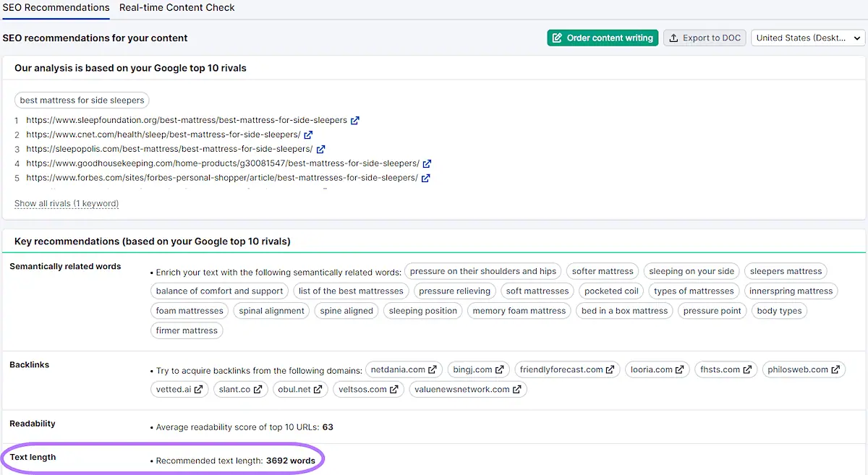Switch to Real-time Content Check tab
The width and height of the screenshot is (868, 475).
pos(176,8)
